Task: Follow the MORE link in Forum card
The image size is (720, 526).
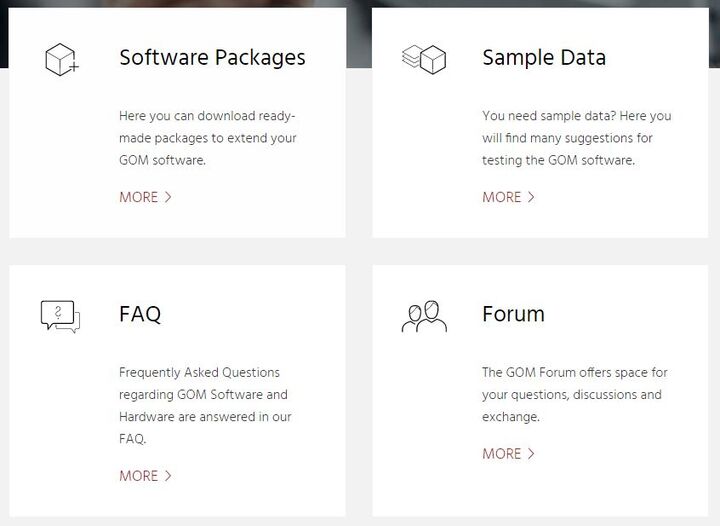Action: (x=508, y=453)
